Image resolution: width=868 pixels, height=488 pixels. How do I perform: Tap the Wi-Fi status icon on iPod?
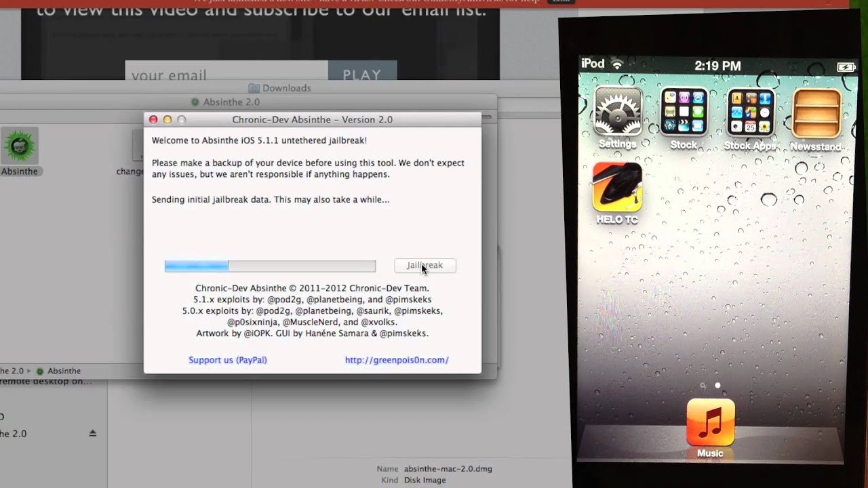617,64
